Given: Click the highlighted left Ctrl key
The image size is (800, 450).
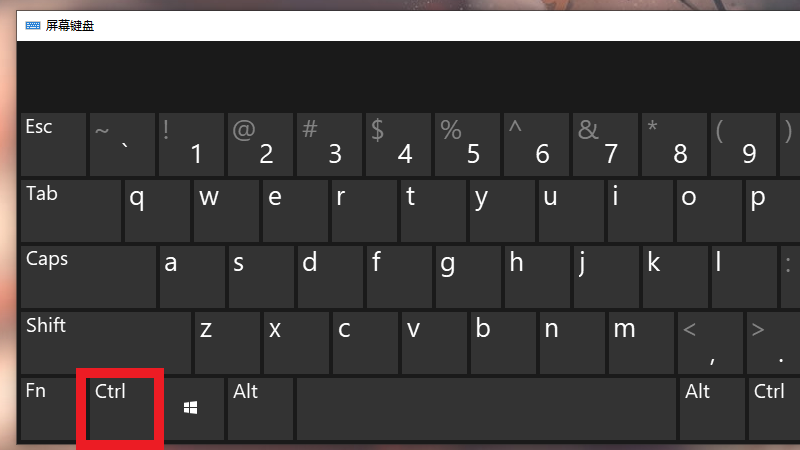Looking at the screenshot, I should pyautogui.click(x=120, y=409).
